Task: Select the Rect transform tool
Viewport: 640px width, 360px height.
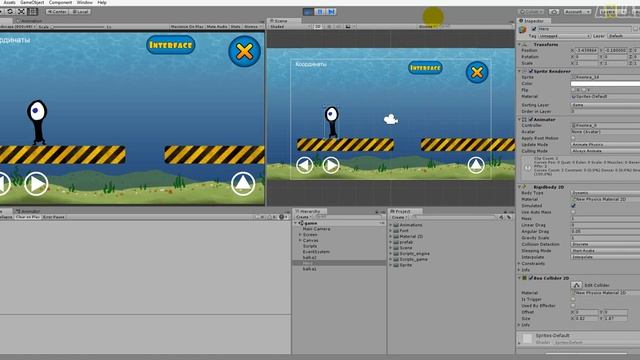Action: coord(33,11)
